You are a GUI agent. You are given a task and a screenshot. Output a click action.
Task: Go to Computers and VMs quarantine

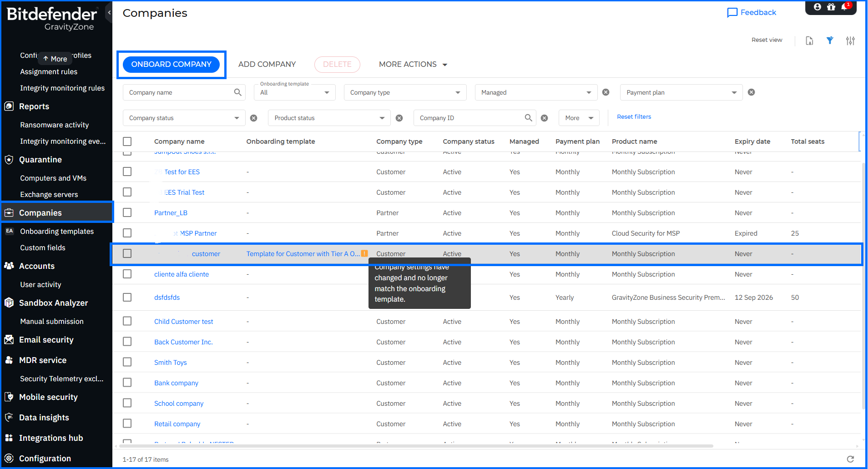(53, 178)
